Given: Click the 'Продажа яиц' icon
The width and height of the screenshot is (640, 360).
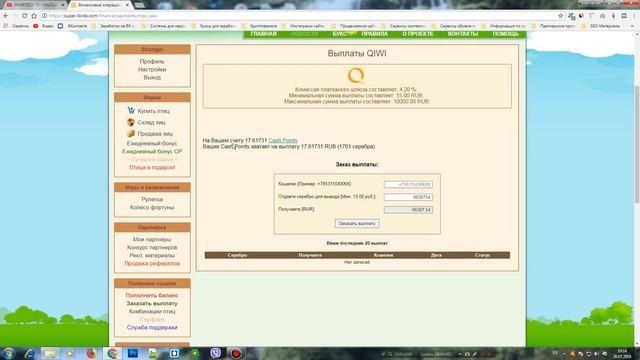Looking at the screenshot, I should pos(131,133).
